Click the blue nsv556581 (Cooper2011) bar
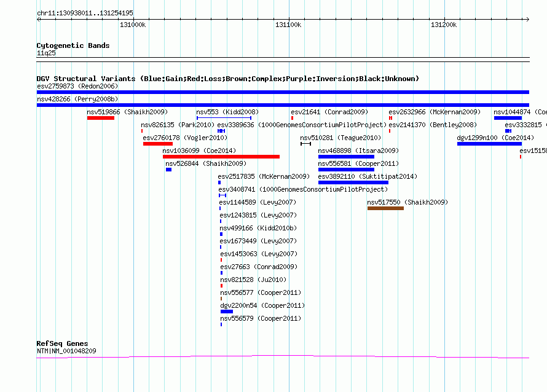The height and width of the screenshot is (392, 547). (x=346, y=170)
